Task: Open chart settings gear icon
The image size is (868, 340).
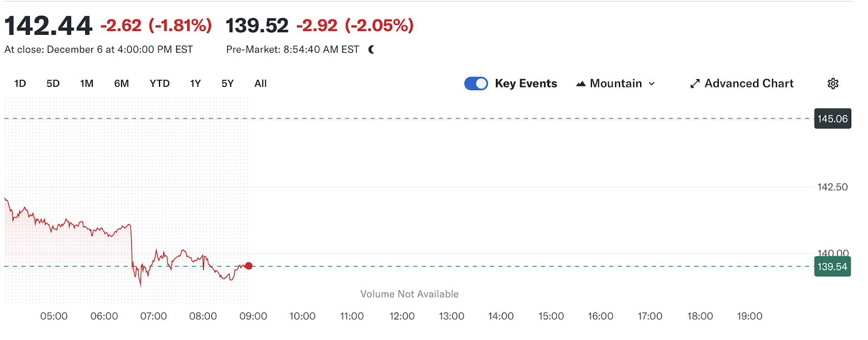Action: pos(833,84)
